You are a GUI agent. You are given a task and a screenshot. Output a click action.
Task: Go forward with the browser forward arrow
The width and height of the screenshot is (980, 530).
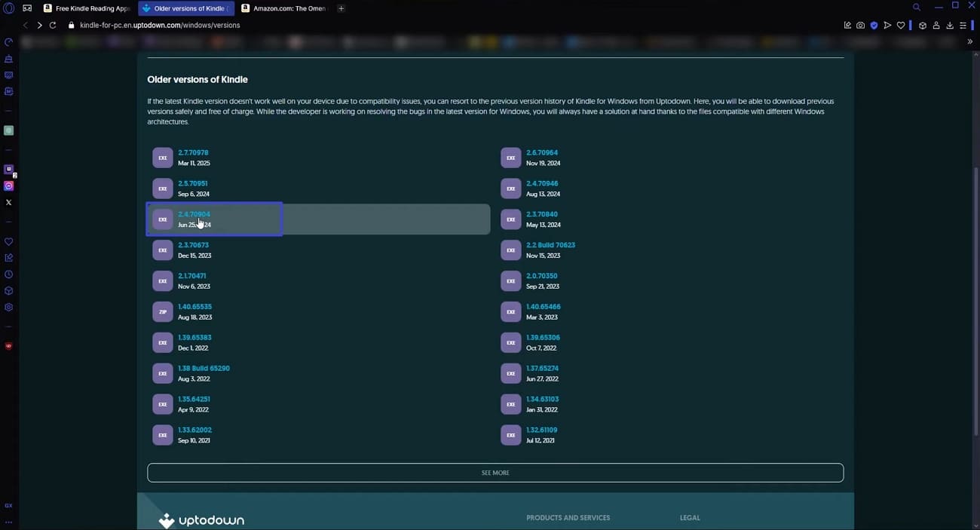[x=39, y=25]
